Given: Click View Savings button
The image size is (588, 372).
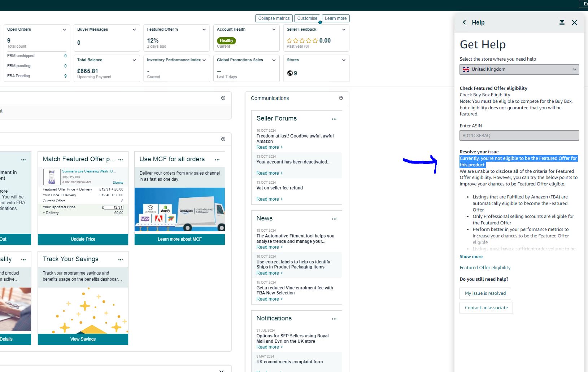Looking at the screenshot, I should [x=83, y=339].
